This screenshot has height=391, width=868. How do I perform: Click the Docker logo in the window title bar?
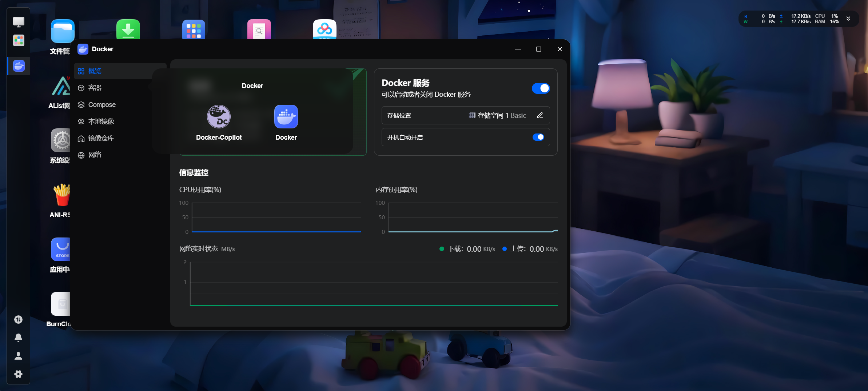(x=83, y=49)
